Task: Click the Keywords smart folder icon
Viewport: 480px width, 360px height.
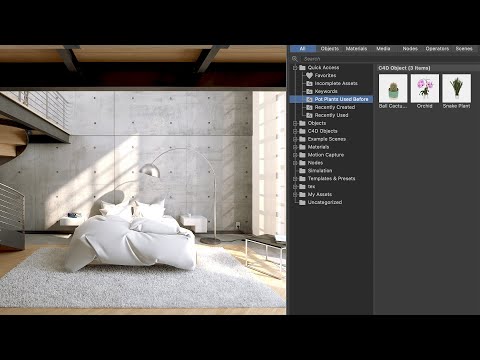Action: pyautogui.click(x=309, y=91)
